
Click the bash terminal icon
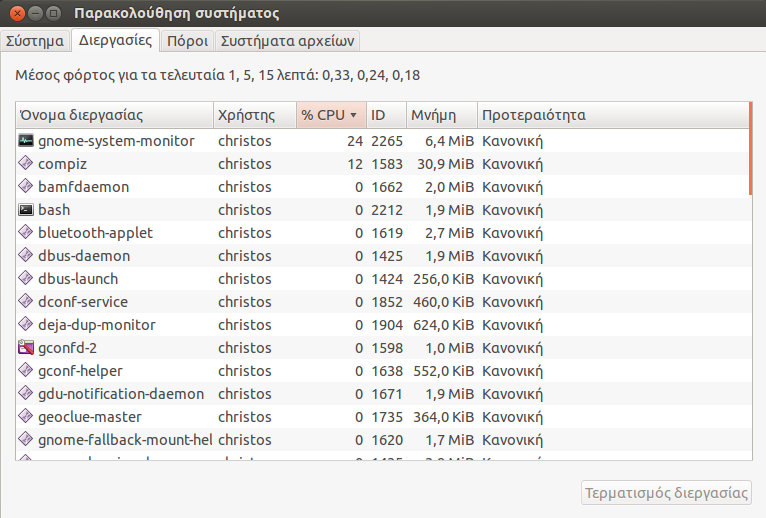[x=26, y=210]
